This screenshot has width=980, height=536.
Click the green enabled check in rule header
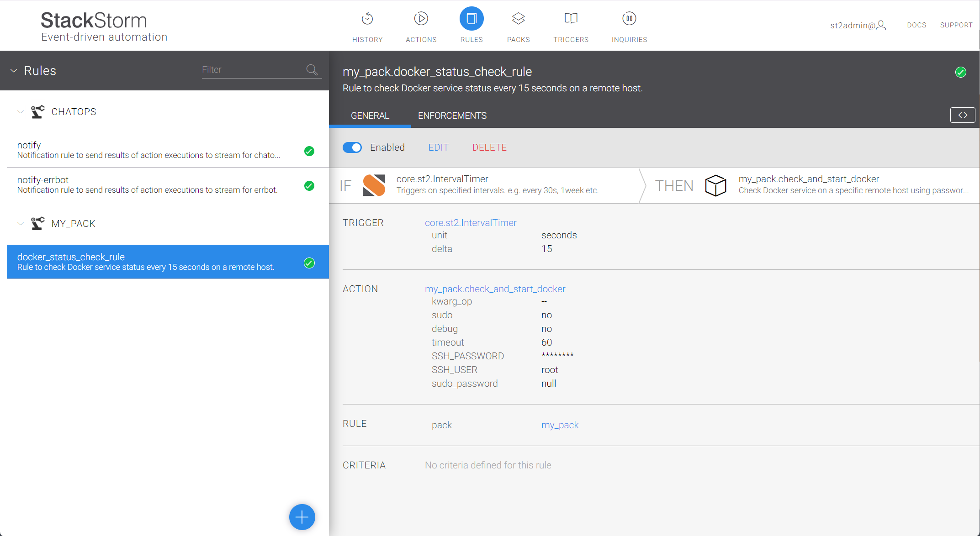(961, 72)
